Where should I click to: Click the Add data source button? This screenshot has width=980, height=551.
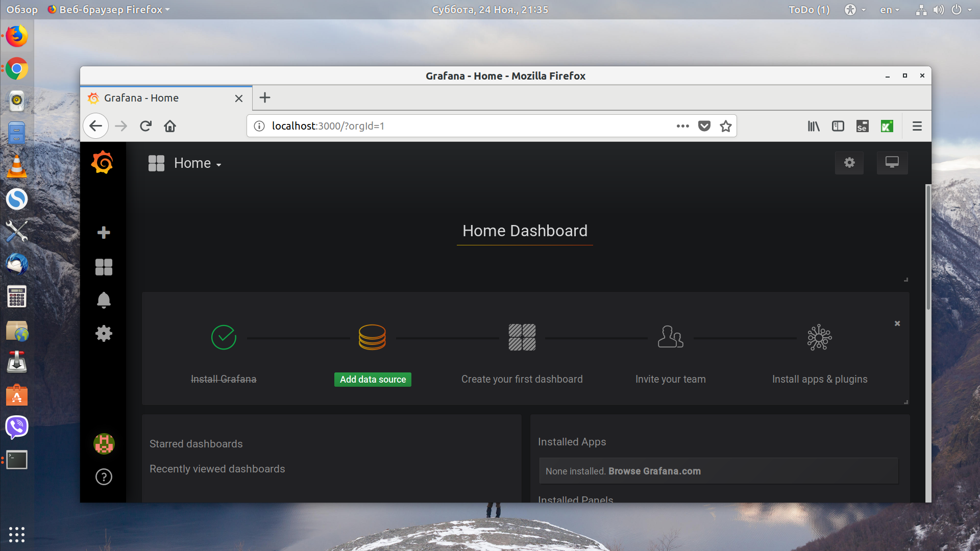pyautogui.click(x=373, y=380)
